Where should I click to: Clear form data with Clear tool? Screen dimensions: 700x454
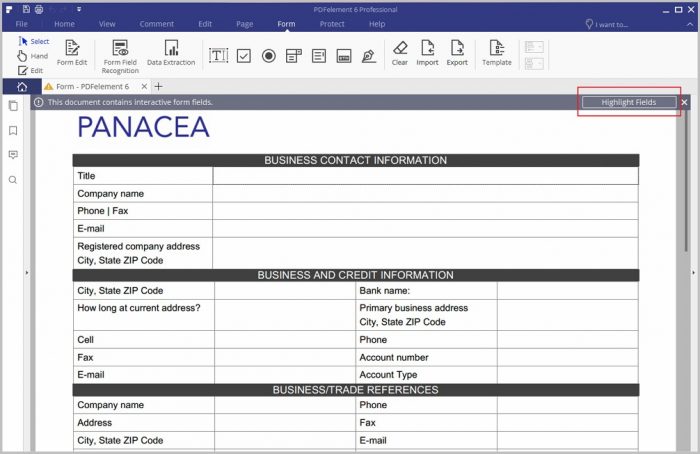pyautogui.click(x=400, y=53)
